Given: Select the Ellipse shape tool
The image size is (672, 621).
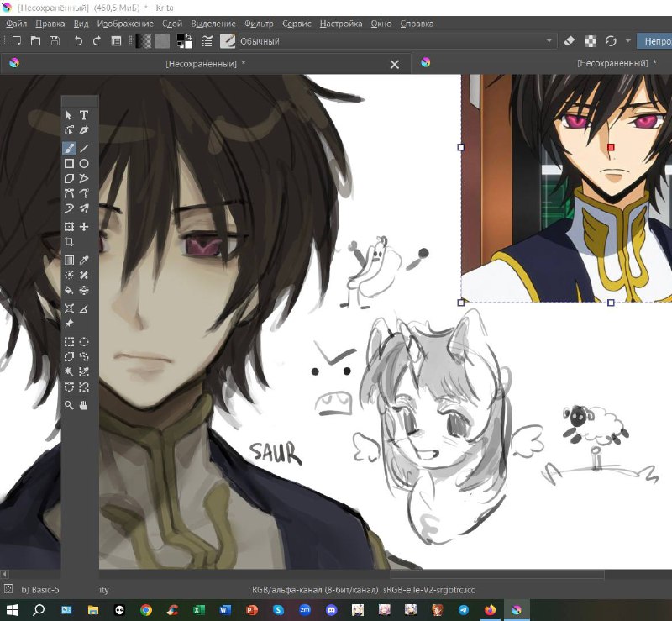Looking at the screenshot, I should coord(84,163).
